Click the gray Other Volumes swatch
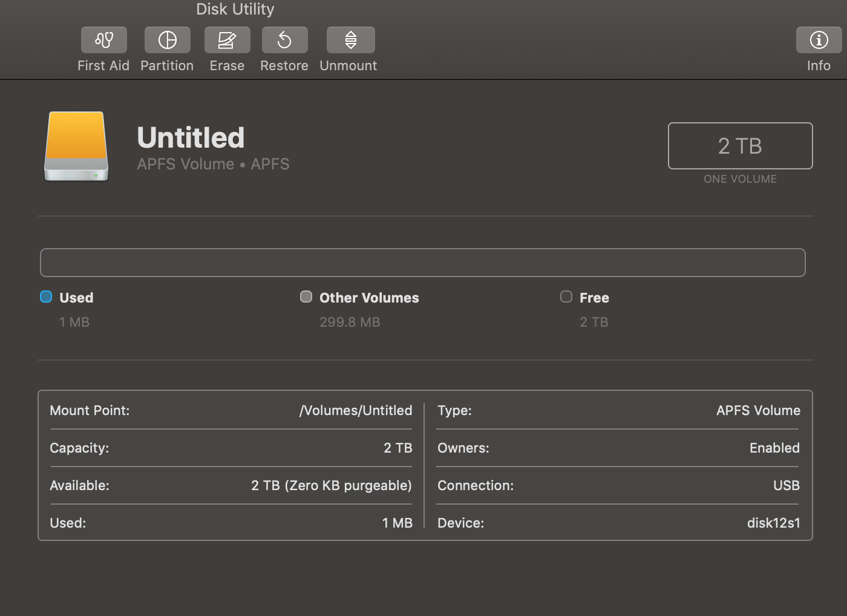The width and height of the screenshot is (847, 616). click(306, 297)
